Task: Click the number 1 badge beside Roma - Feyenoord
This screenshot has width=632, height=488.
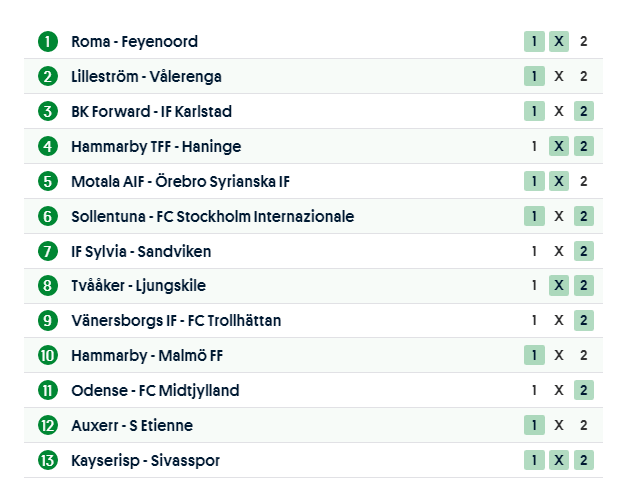Action: (x=47, y=42)
